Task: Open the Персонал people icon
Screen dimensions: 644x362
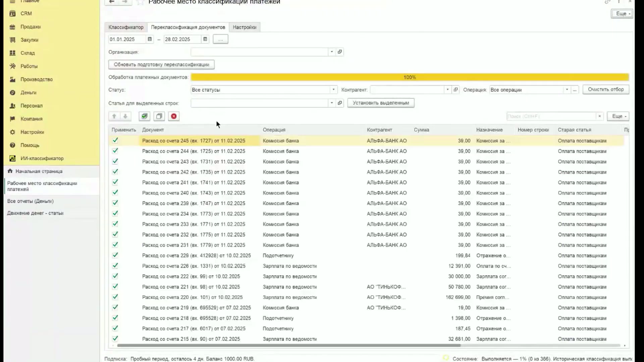Action: (12, 106)
